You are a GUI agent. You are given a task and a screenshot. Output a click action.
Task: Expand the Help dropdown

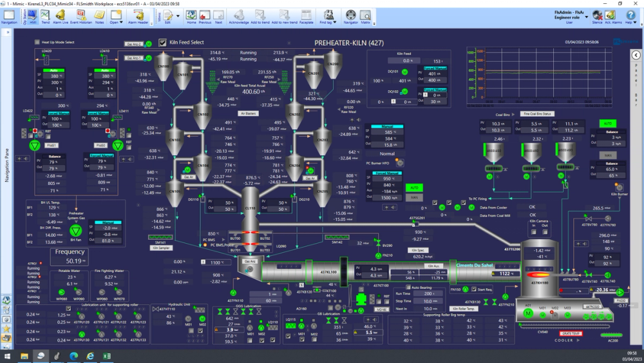coord(636,22)
